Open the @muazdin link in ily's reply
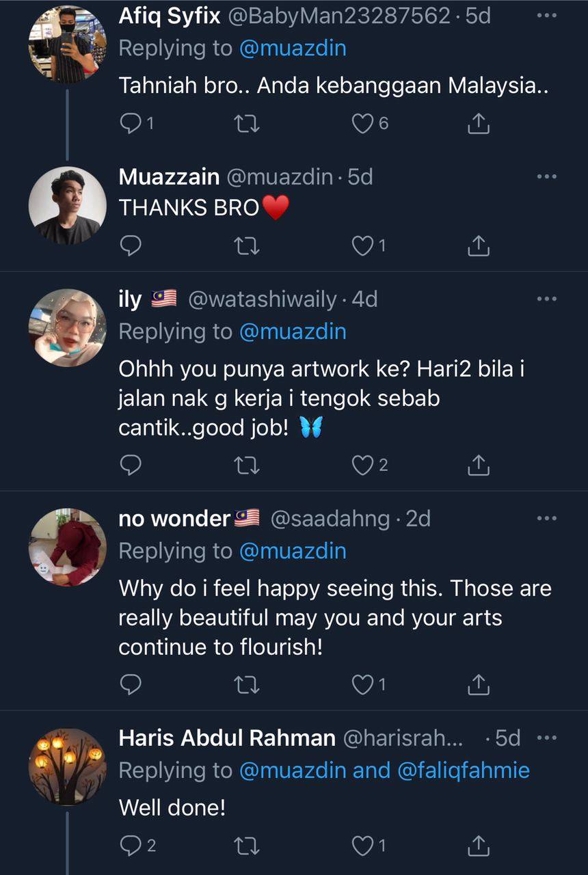Screen dimensions: 588x875 tap(292, 332)
